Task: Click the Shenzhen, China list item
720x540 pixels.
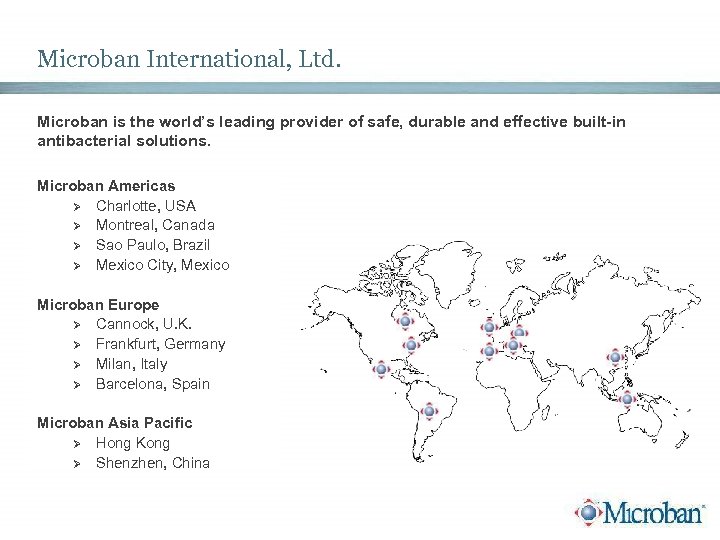Action: click(x=153, y=463)
